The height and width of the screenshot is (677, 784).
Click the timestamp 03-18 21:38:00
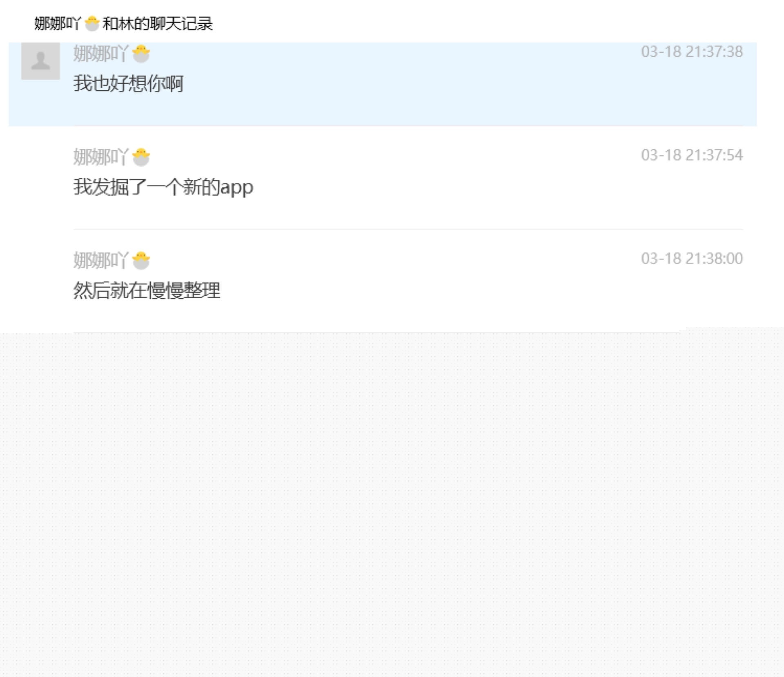click(x=692, y=258)
